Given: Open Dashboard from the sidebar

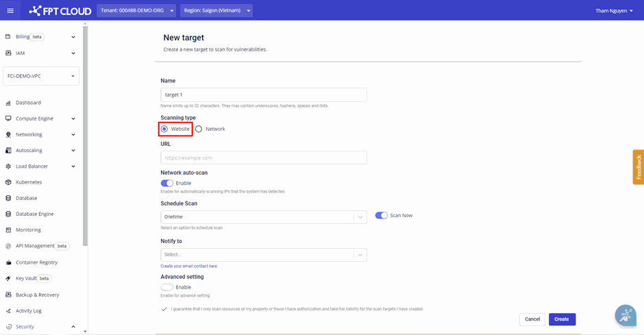Looking at the screenshot, I should pyautogui.click(x=28, y=103).
